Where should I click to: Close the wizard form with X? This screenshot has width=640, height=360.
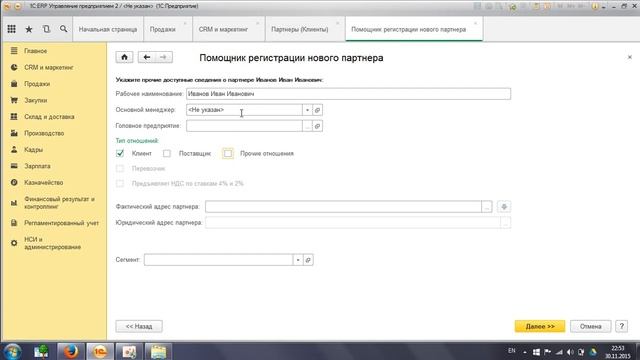630,57
